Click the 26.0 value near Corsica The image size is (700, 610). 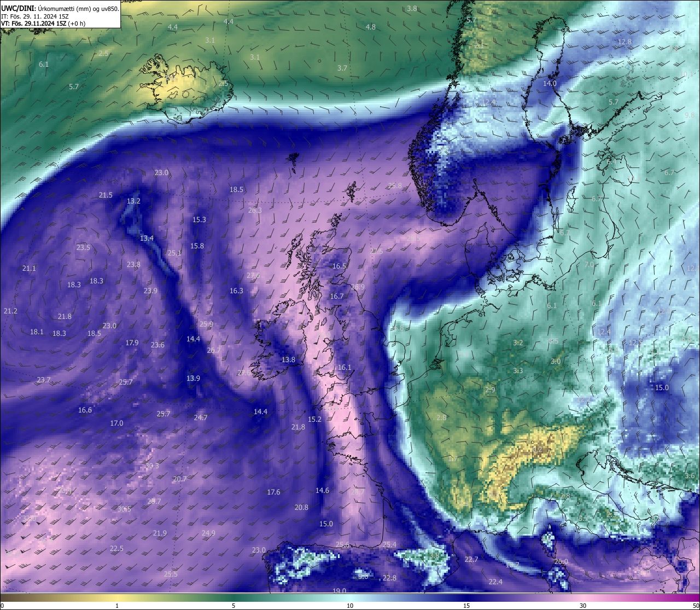pyautogui.click(x=561, y=561)
